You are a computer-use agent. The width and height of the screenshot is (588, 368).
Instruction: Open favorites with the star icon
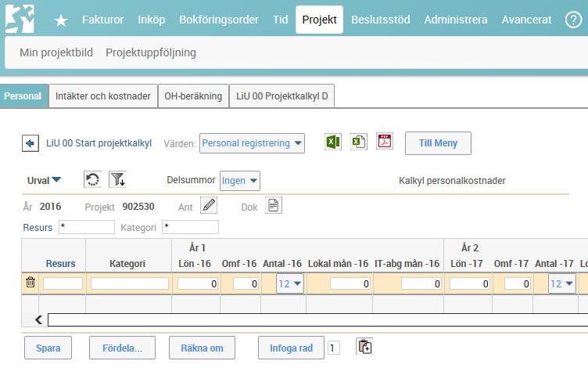click(61, 20)
